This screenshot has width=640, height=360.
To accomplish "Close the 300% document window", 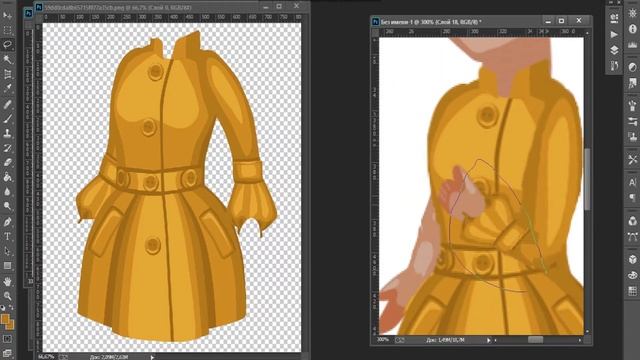I will coord(579,21).
